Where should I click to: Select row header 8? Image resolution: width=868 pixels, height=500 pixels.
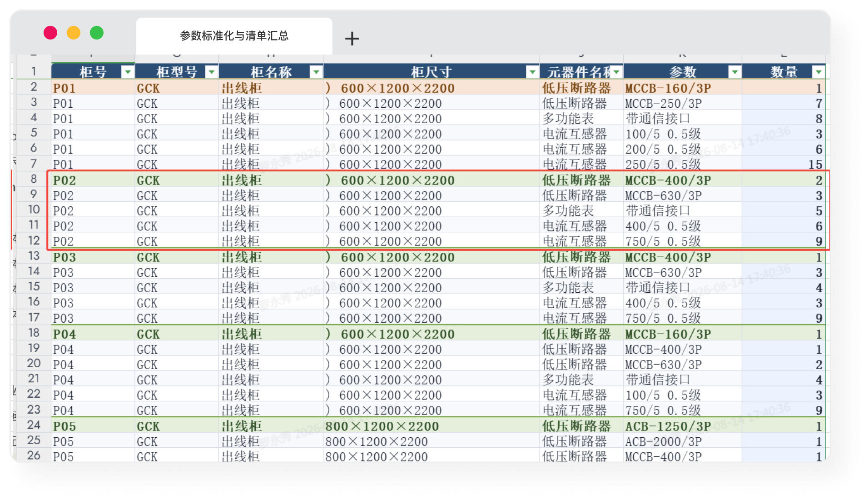[x=34, y=179]
